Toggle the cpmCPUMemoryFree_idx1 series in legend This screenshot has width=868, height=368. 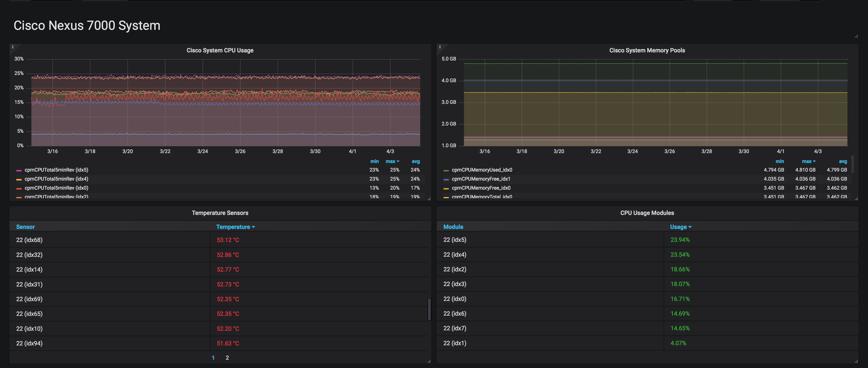coord(481,179)
